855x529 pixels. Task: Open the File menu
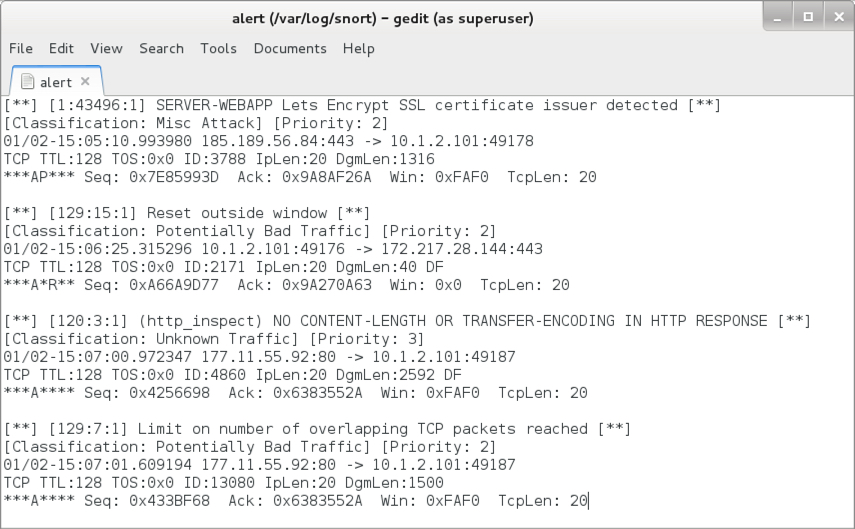21,49
